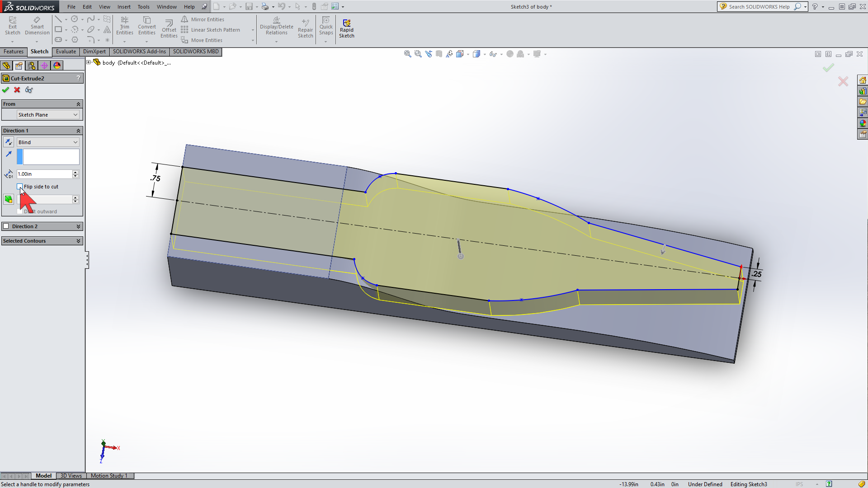This screenshot has width=868, height=488.
Task: Select the Corner Rectangle tool
Action: click(58, 29)
